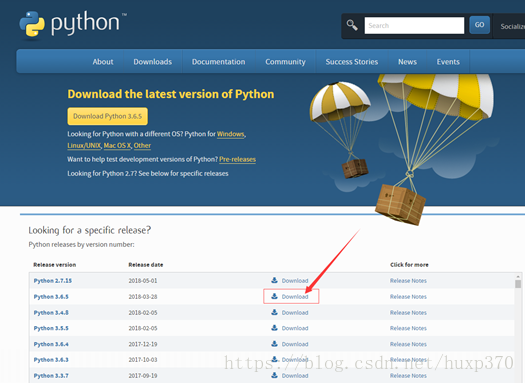Click download icon in Python 3.5.5 row
The image size is (525, 383).
274,328
